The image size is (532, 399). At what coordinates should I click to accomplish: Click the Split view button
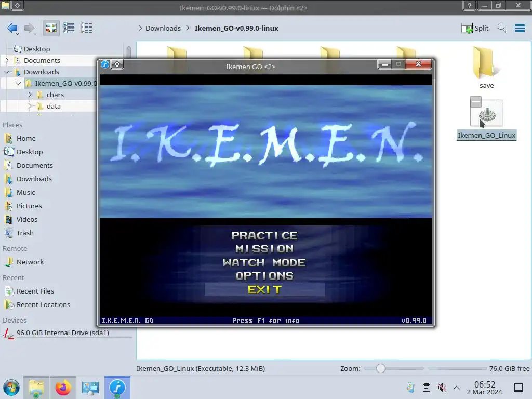pos(475,28)
